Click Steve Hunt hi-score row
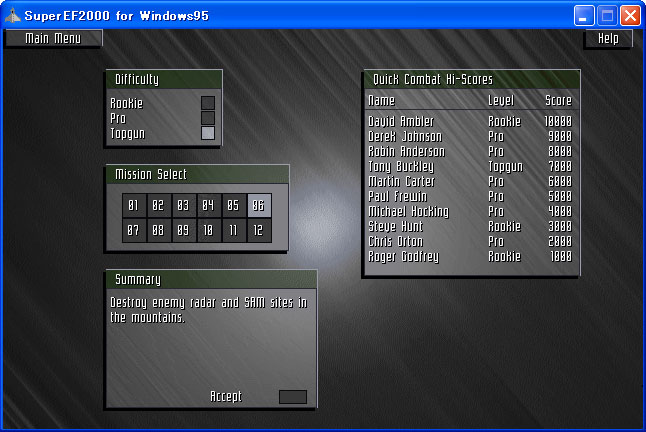646x432 pixels. [470, 227]
